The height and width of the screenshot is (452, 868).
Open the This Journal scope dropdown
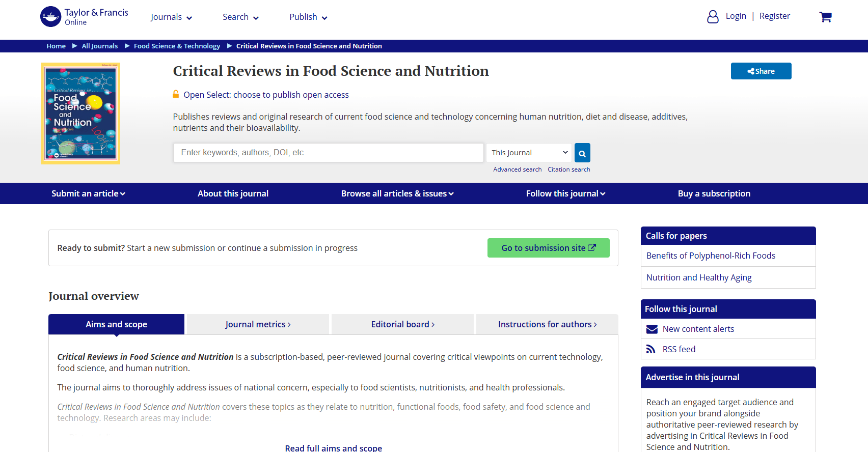[x=529, y=153]
